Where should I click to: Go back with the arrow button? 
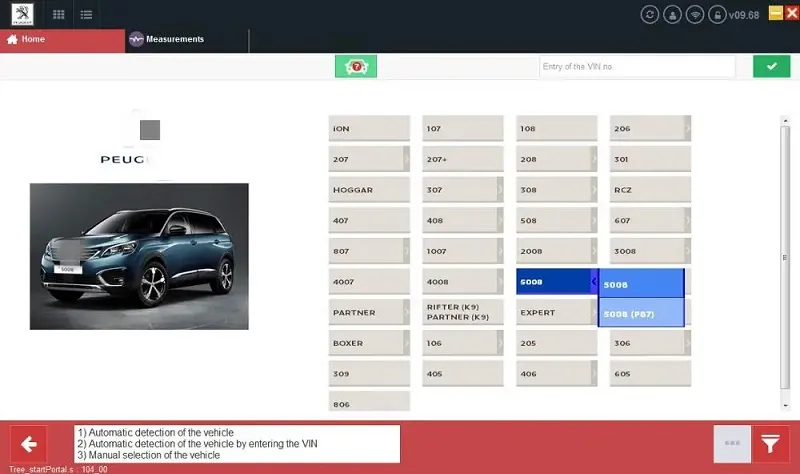[29, 444]
